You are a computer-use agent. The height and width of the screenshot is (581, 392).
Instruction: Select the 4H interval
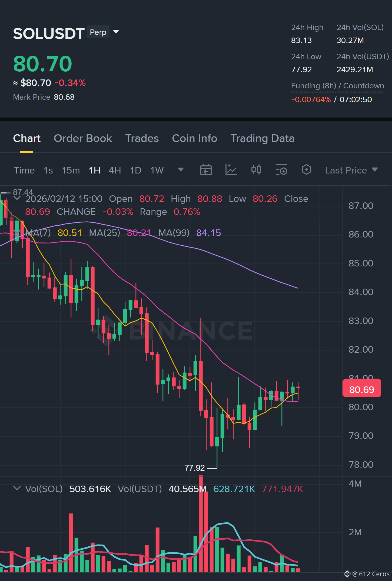pos(115,170)
